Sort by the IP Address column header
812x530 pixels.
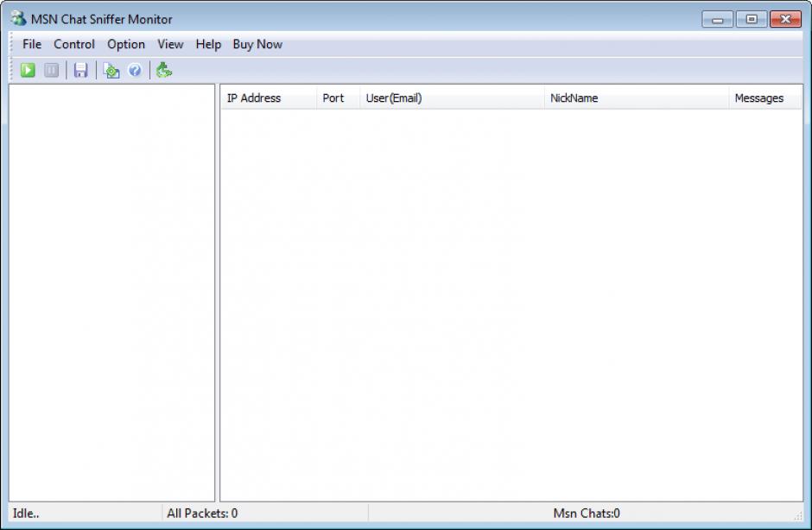pyautogui.click(x=269, y=98)
